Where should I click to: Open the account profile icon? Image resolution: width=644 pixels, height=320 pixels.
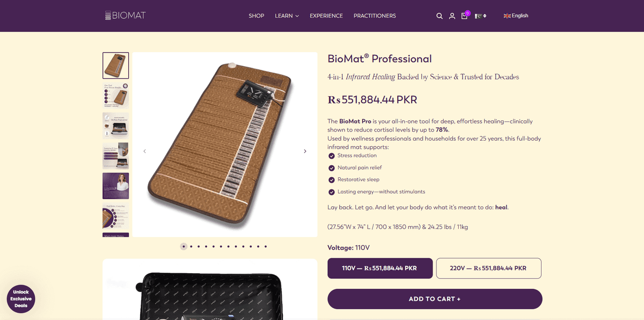452,16
